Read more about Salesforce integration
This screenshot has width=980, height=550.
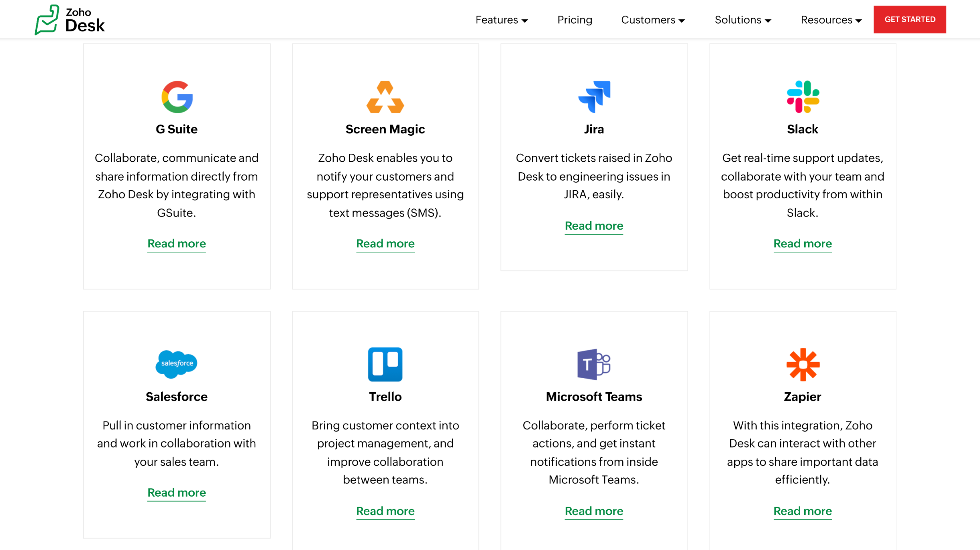(177, 492)
